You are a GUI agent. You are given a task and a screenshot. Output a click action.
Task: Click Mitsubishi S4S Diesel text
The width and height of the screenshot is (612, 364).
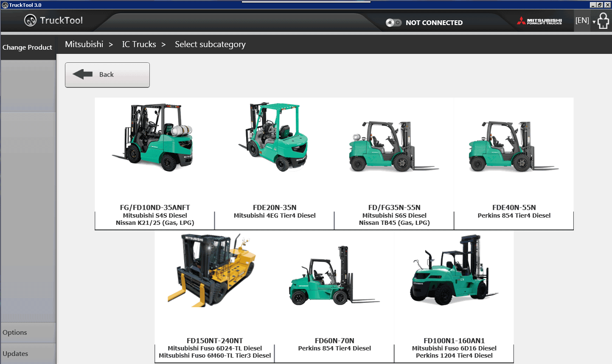coord(155,216)
